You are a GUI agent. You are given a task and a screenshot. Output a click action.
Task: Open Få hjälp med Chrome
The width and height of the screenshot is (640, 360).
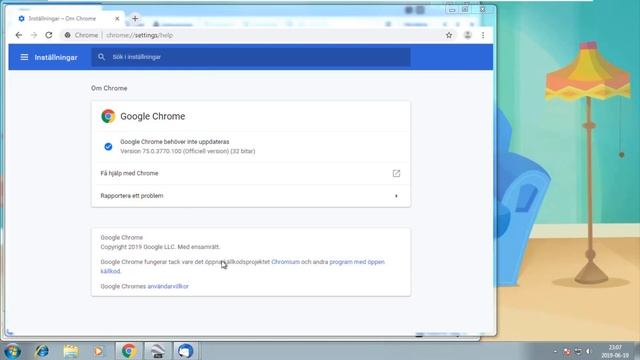[x=251, y=173]
